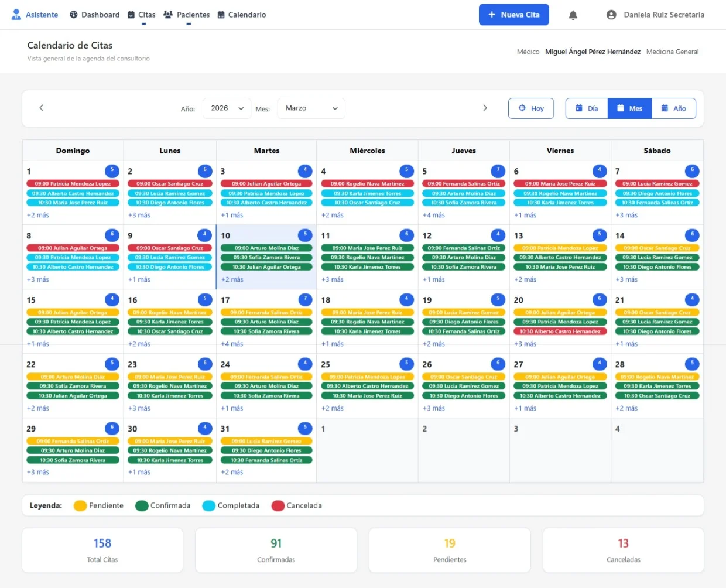Click the Hoy button

[531, 108]
